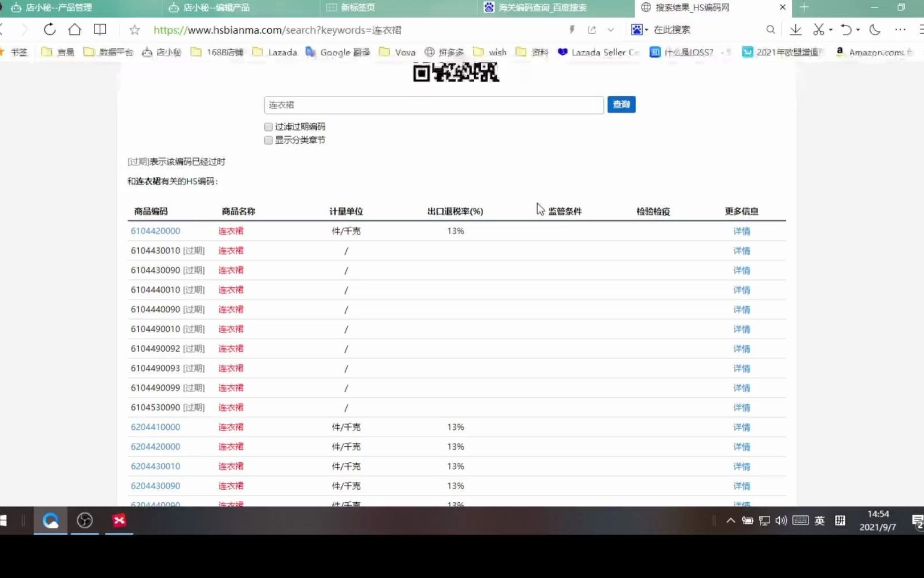924x578 pixels.
Task: Open HS code 6104420000 link
Action: pyautogui.click(x=156, y=231)
